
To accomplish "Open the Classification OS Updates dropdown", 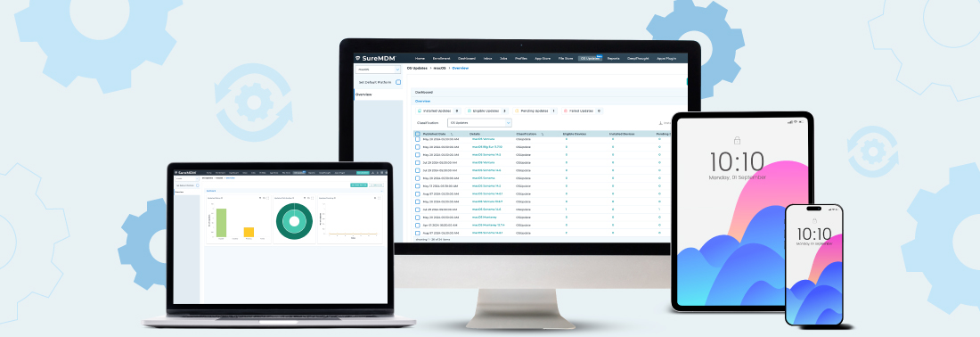I will click(479, 122).
